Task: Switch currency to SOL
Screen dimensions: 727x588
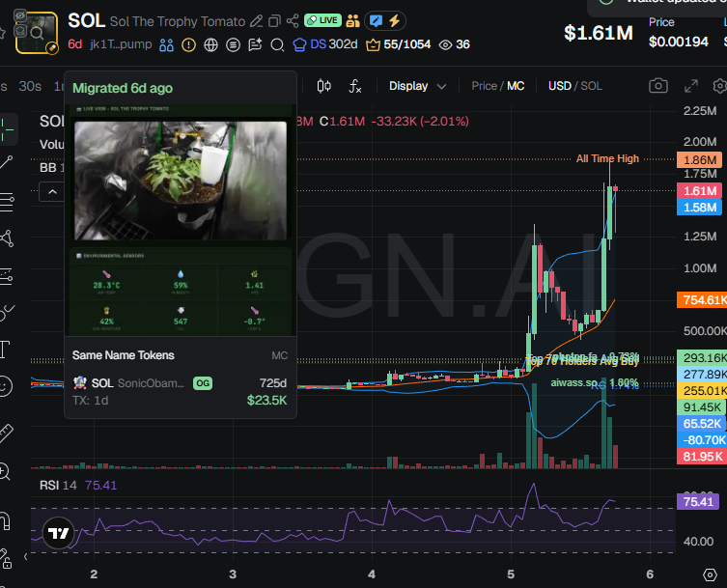Action: click(x=591, y=86)
